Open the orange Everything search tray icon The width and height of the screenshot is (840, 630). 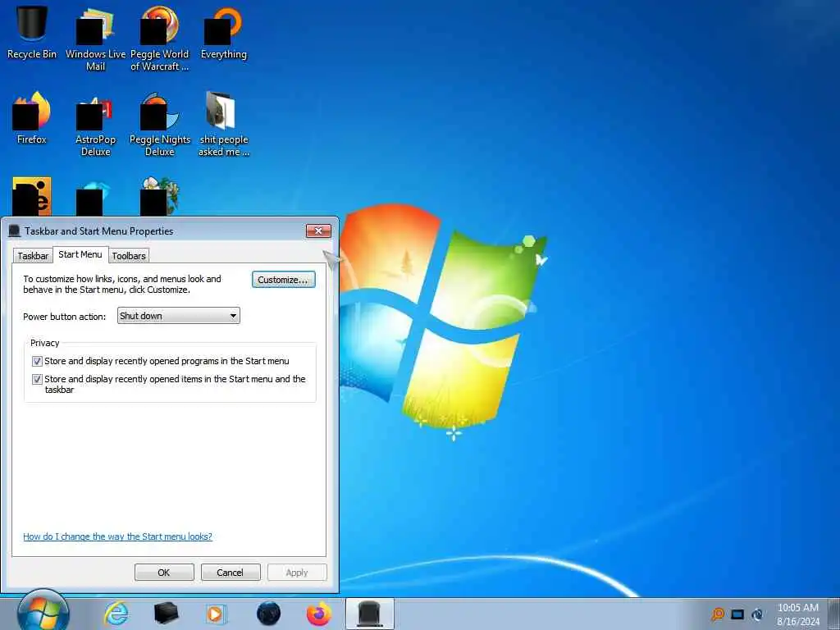tap(718, 614)
